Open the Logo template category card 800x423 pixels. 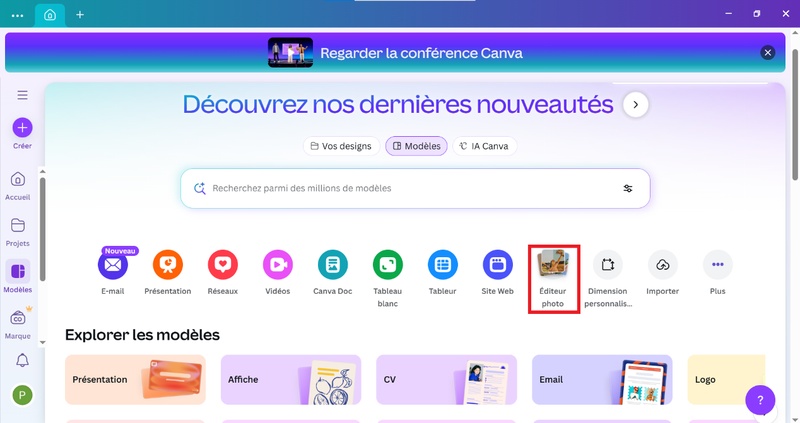727,380
